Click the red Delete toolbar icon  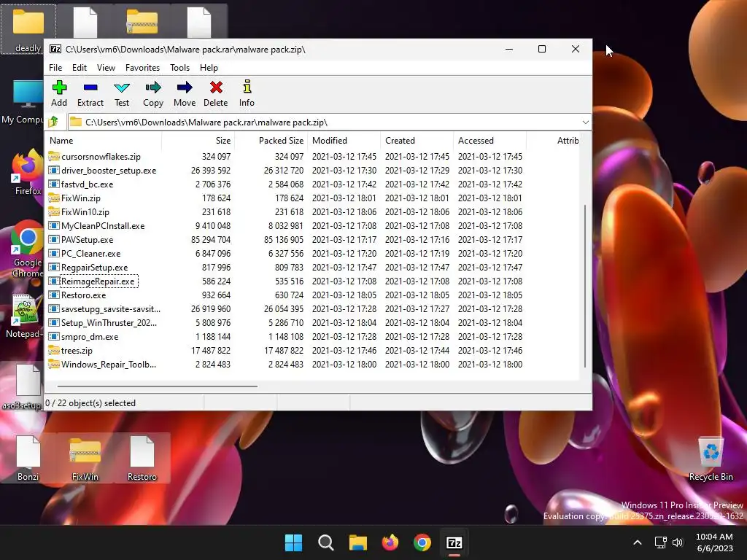(x=216, y=87)
